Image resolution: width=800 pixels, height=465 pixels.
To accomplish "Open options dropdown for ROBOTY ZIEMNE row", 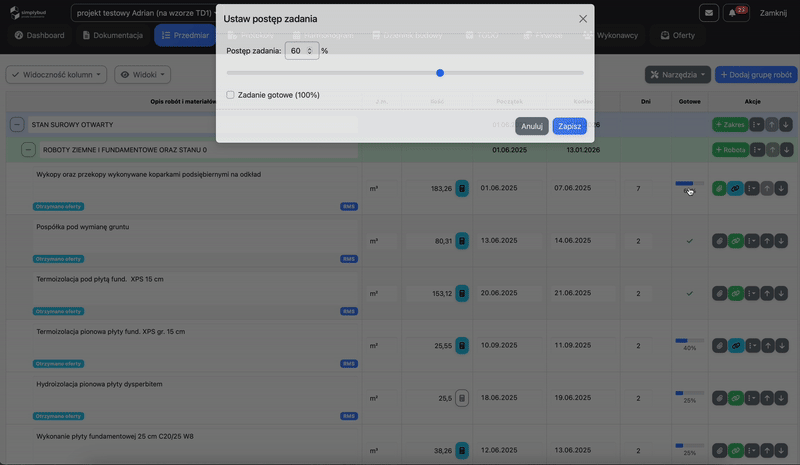I will click(757, 150).
